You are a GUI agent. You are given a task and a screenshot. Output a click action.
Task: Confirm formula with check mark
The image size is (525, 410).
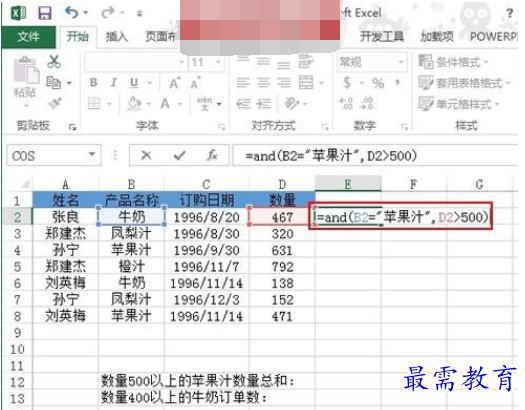179,155
